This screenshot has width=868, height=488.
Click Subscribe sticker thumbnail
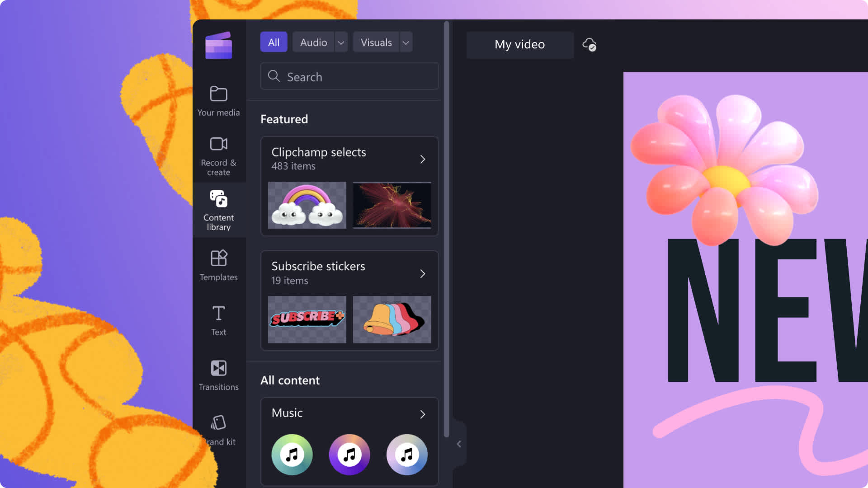point(307,319)
